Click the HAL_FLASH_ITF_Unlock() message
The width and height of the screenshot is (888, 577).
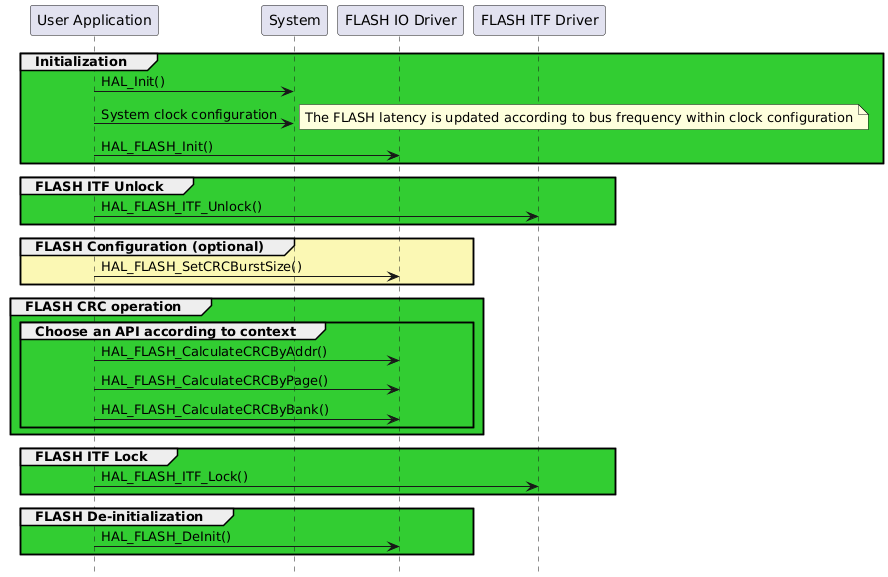[x=181, y=207]
